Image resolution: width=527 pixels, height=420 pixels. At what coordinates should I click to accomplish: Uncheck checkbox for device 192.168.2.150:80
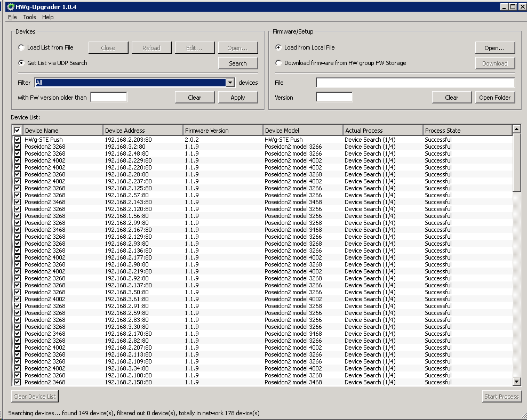click(18, 382)
